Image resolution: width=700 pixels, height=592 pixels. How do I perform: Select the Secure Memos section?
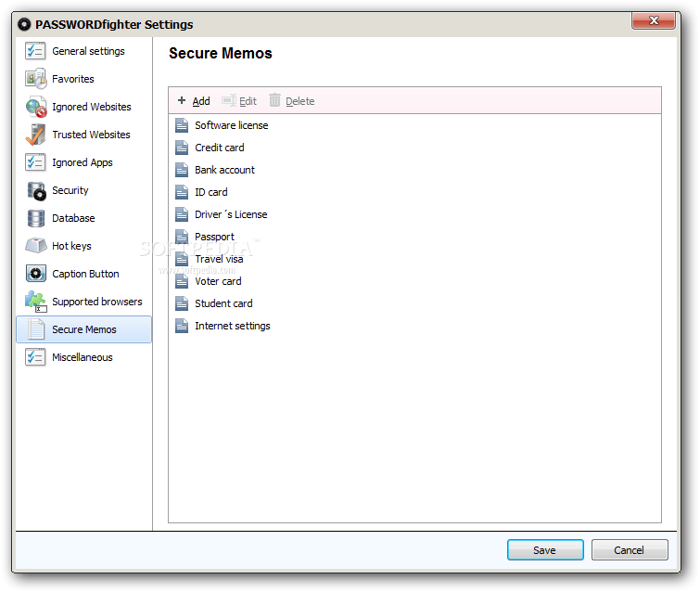pos(84,329)
